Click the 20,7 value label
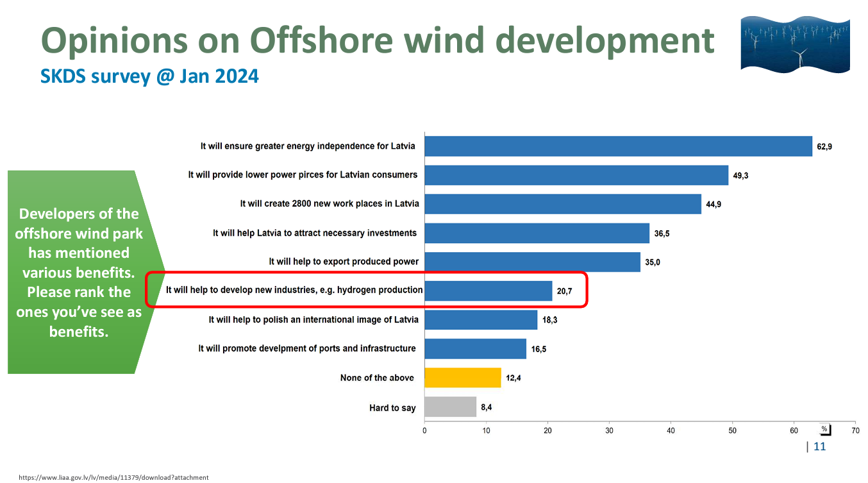Screen dimensions: 868x483 coord(564,291)
